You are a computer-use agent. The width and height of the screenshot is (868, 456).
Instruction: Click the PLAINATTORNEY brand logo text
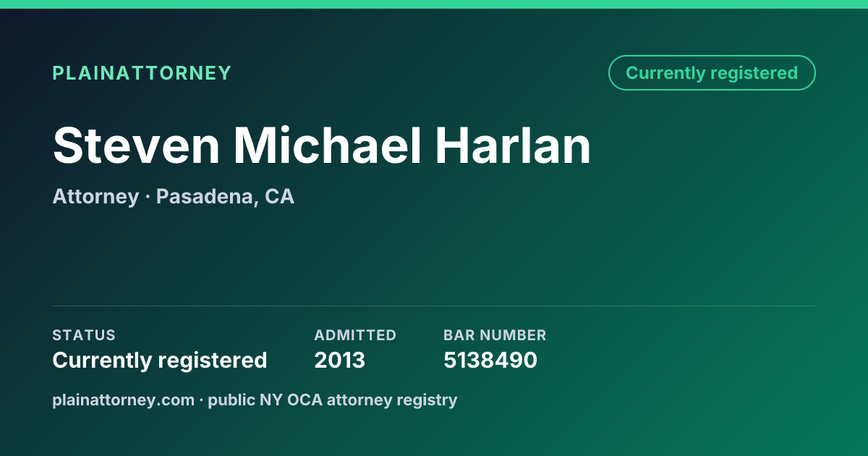(142, 73)
